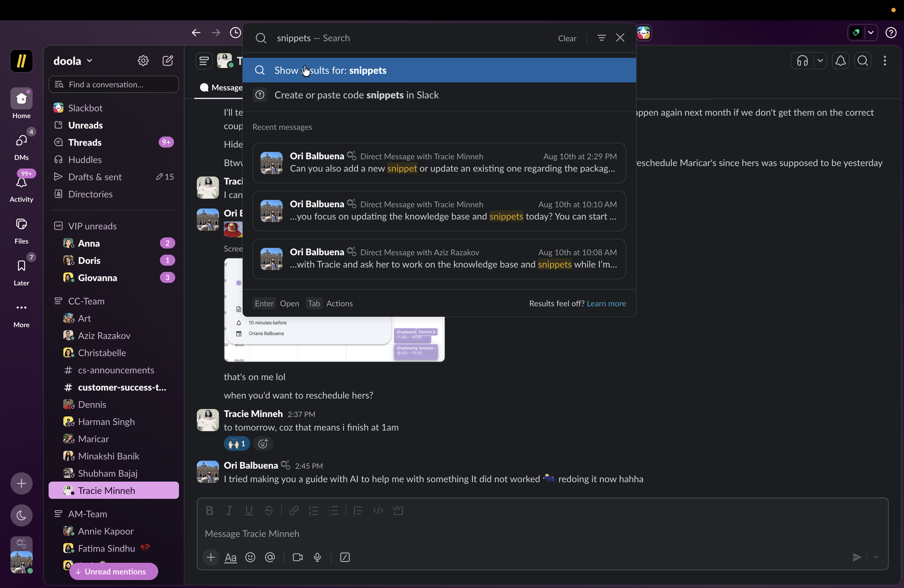This screenshot has width=904, height=588.
Task: Record a video clip
Action: click(298, 557)
